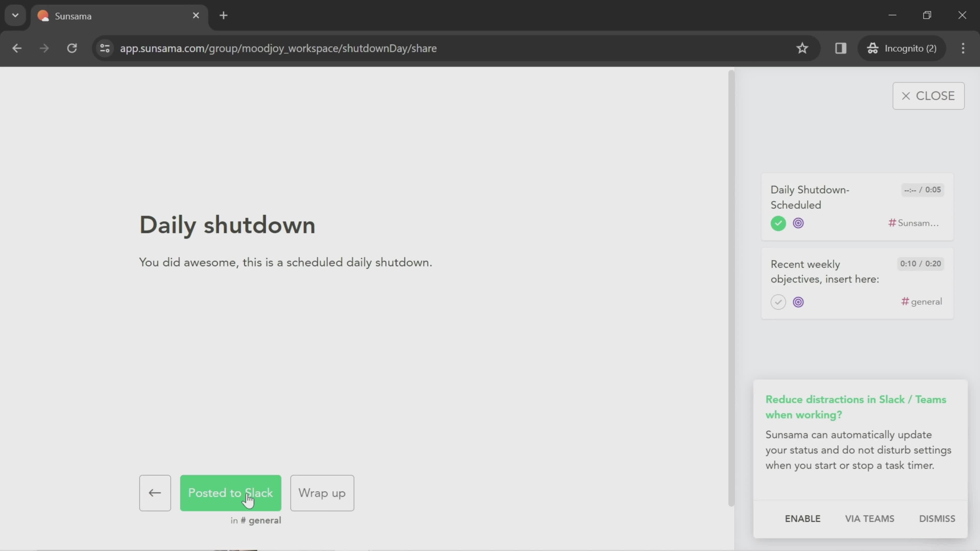The width and height of the screenshot is (980, 551).
Task: Click the bookmark star icon in address bar
Action: (x=802, y=48)
